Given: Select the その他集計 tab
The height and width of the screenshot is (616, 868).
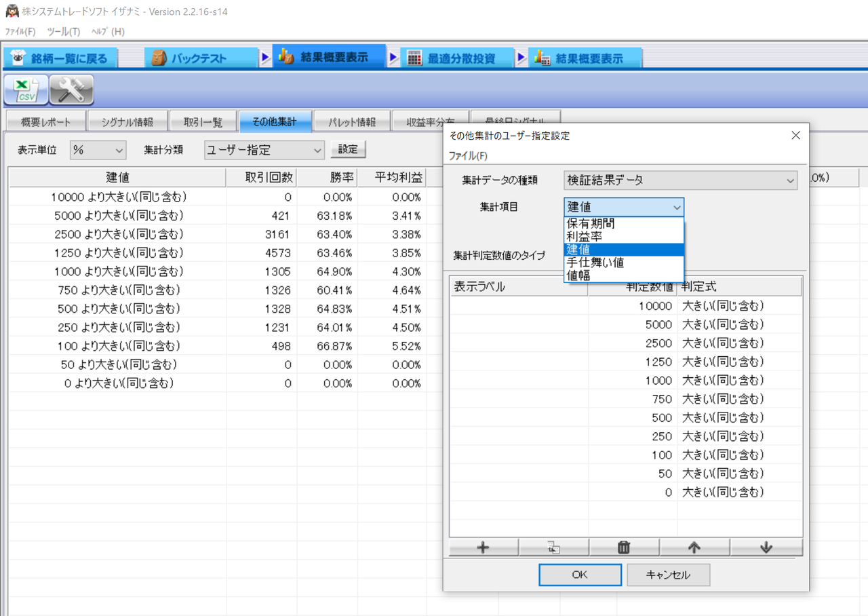Looking at the screenshot, I should (x=275, y=121).
